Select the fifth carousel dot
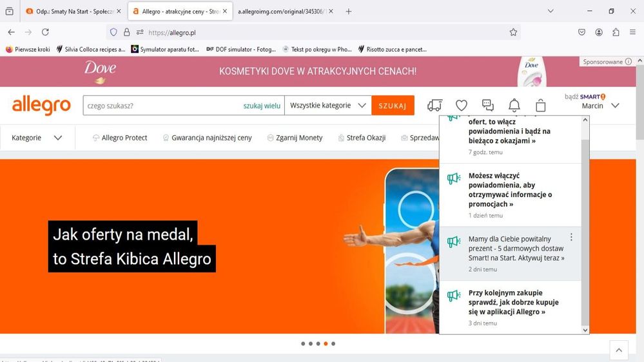 pos(333,343)
